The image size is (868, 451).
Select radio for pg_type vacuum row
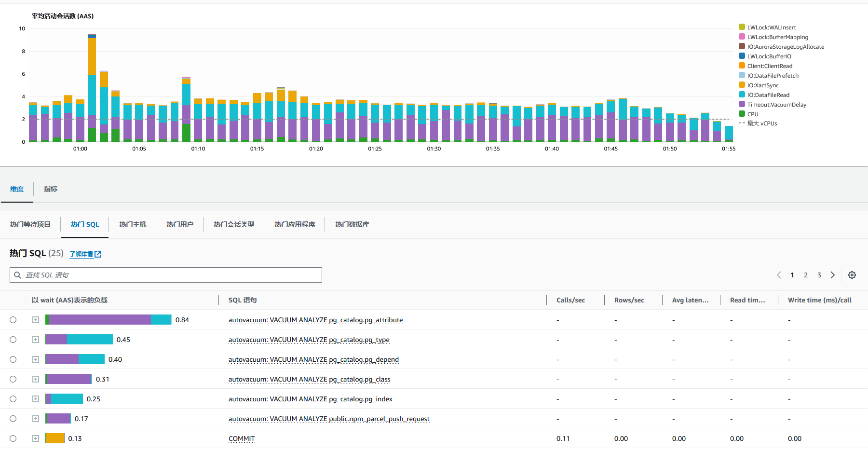click(x=13, y=340)
